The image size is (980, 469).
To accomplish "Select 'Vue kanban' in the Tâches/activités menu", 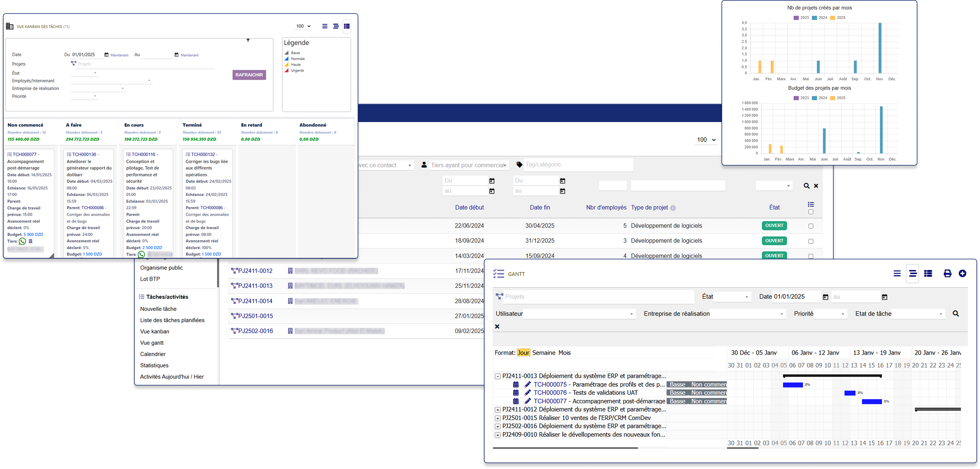I will click(154, 331).
